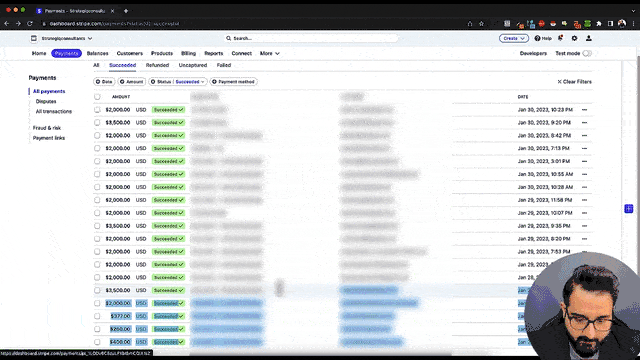The height and width of the screenshot is (360, 640).
Task: Click the blue side panel widget icon
Action: tap(629, 209)
